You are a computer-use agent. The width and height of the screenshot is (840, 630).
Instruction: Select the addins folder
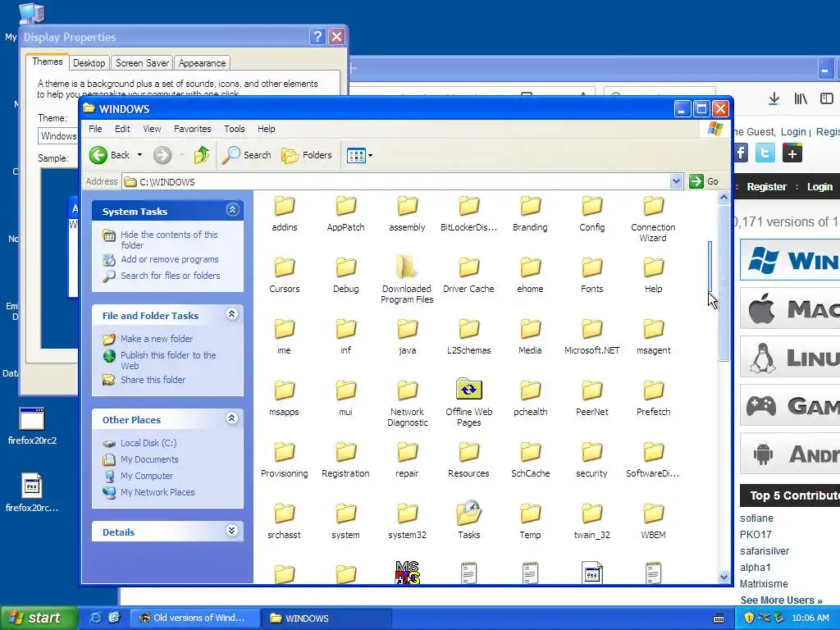click(285, 214)
